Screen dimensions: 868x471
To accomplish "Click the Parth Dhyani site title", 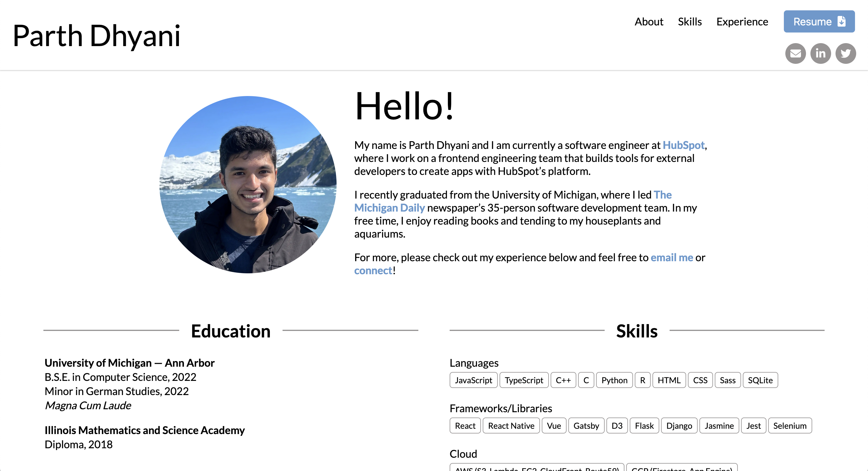I will 97,36.
